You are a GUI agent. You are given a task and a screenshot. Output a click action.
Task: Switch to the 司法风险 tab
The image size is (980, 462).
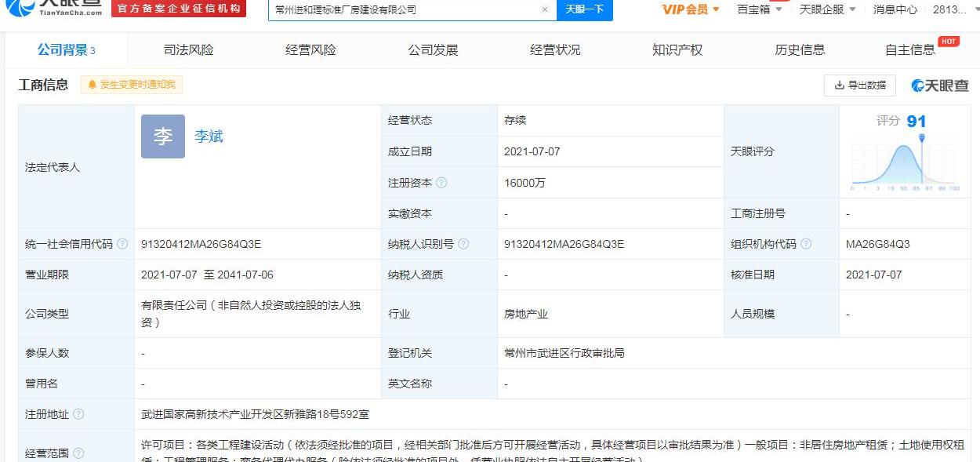(188, 50)
